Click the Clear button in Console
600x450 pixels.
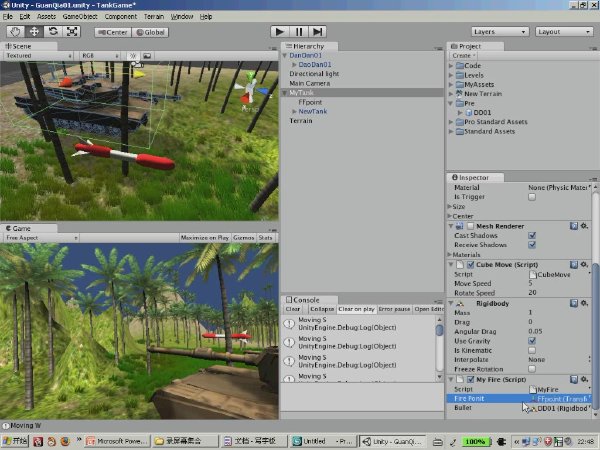click(293, 309)
